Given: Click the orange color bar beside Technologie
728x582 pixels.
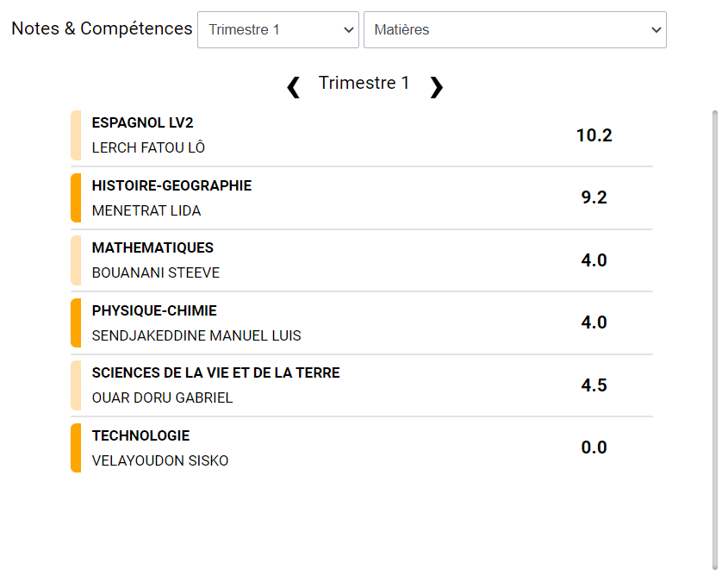Looking at the screenshot, I should tap(76, 447).
